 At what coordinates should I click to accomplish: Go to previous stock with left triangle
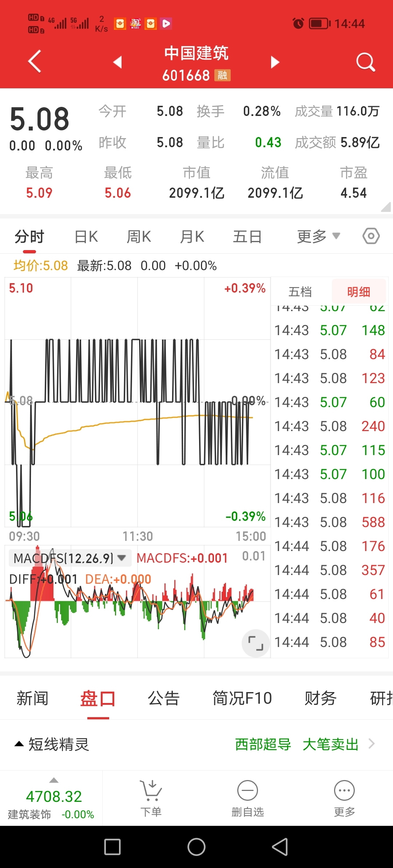[118, 62]
